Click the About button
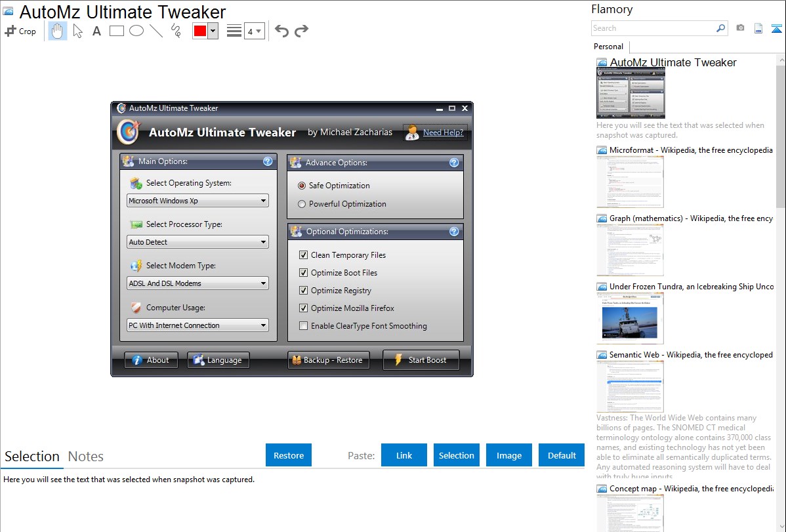Image resolution: width=786 pixels, height=532 pixels. (151, 360)
